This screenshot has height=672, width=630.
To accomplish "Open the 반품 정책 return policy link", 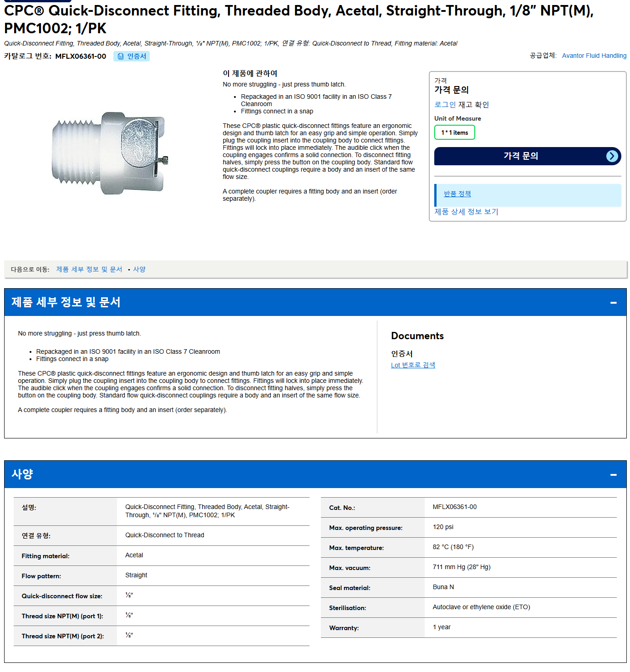I will [457, 193].
